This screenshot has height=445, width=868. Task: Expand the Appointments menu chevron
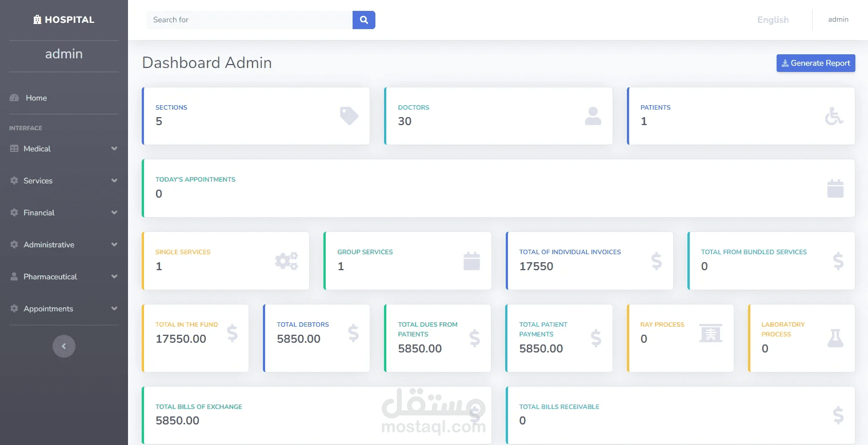coord(114,308)
